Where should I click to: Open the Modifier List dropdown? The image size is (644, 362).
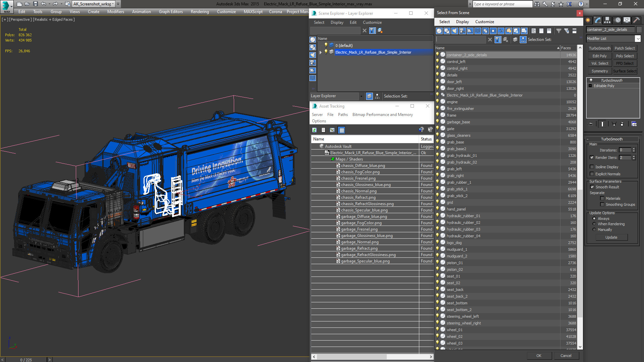(638, 39)
